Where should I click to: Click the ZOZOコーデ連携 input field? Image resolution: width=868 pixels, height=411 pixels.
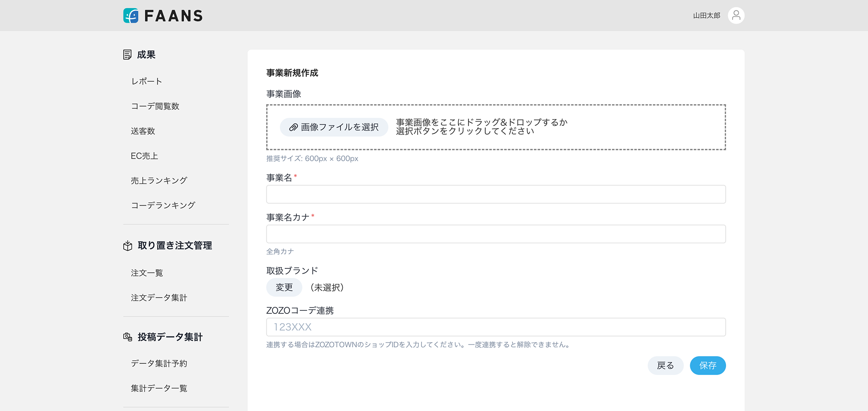tap(496, 327)
